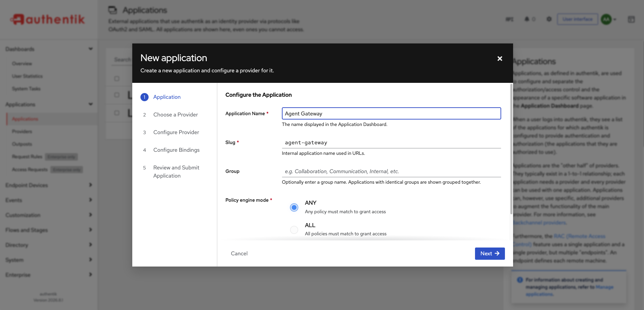Tick the select-all checkbox in the applications table header

(x=117, y=78)
